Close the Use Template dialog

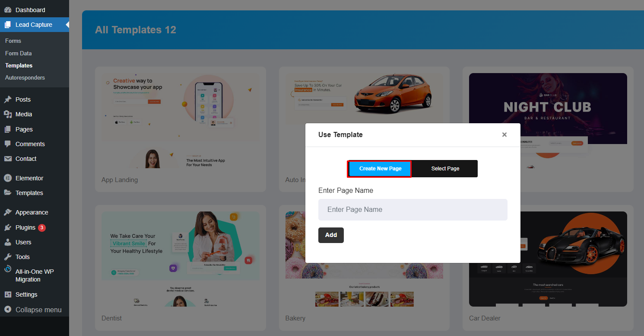point(504,134)
